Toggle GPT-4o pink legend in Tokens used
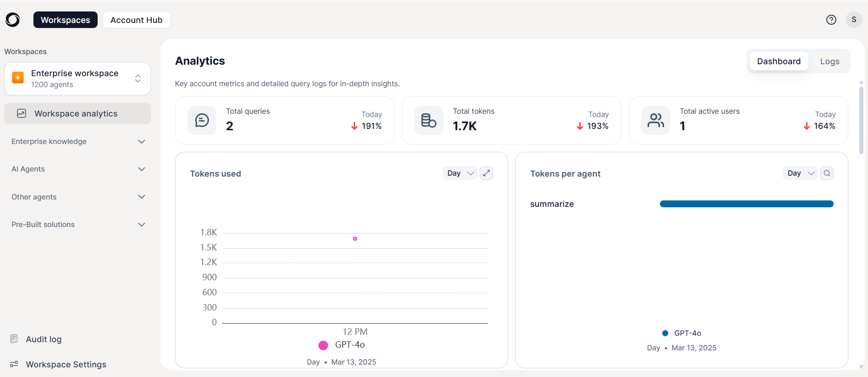The image size is (868, 377). 342,345
